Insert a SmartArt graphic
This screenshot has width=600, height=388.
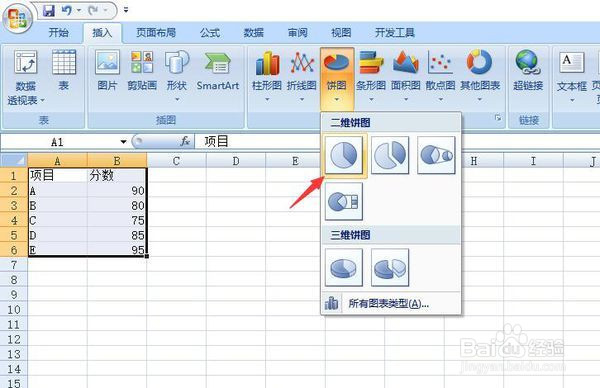[218, 71]
